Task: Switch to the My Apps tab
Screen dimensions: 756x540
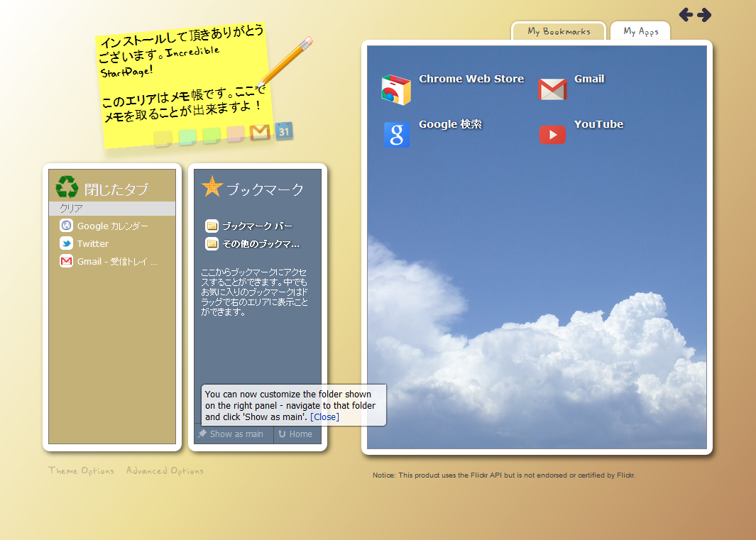Action: pyautogui.click(x=640, y=31)
